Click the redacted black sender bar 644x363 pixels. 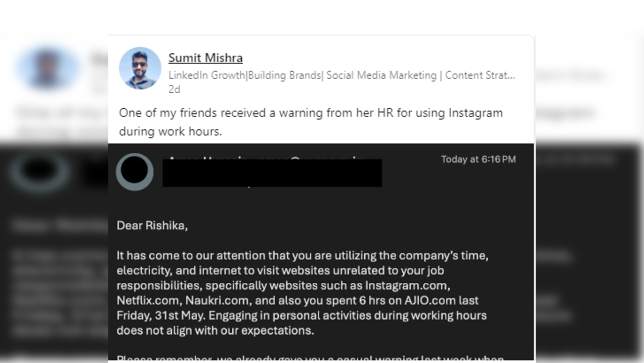[272, 172]
